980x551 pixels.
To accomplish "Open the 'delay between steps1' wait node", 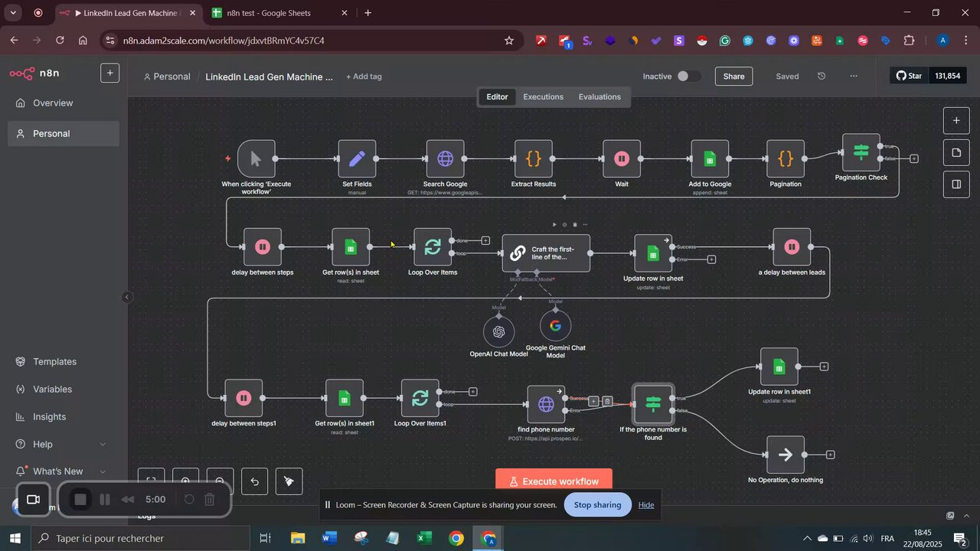I will click(x=243, y=398).
